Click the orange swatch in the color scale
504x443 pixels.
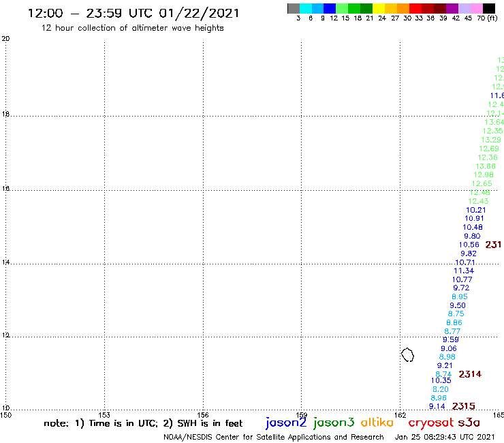403,8
